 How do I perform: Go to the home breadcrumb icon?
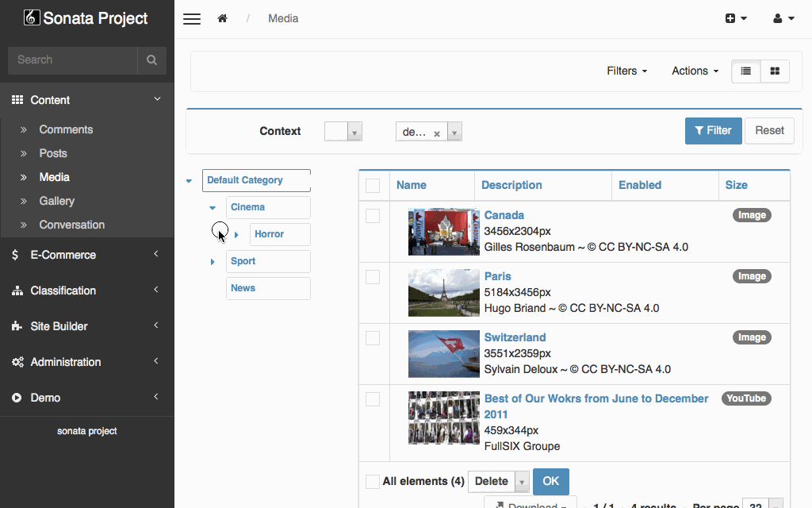(x=223, y=18)
